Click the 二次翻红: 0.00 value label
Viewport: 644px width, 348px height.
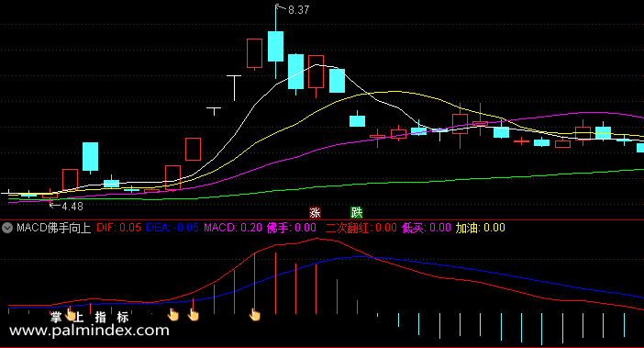click(x=361, y=228)
